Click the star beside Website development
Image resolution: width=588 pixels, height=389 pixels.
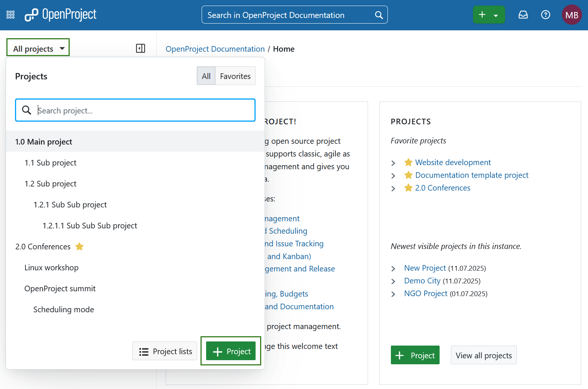[x=408, y=162]
